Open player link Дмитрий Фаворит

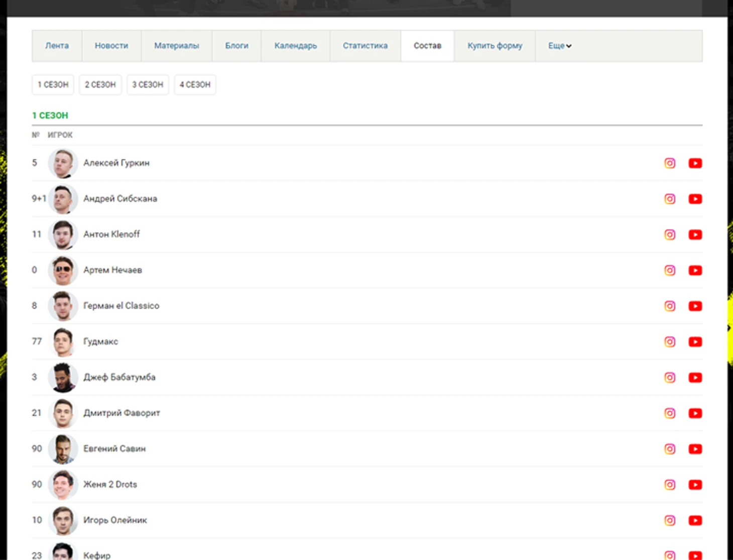tap(121, 413)
